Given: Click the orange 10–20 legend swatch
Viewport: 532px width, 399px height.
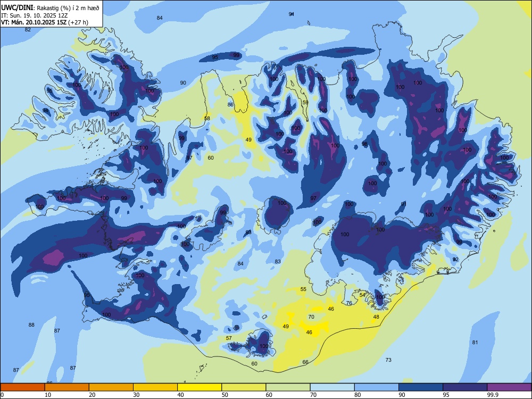Looking at the screenshot, I should pos(67,387).
